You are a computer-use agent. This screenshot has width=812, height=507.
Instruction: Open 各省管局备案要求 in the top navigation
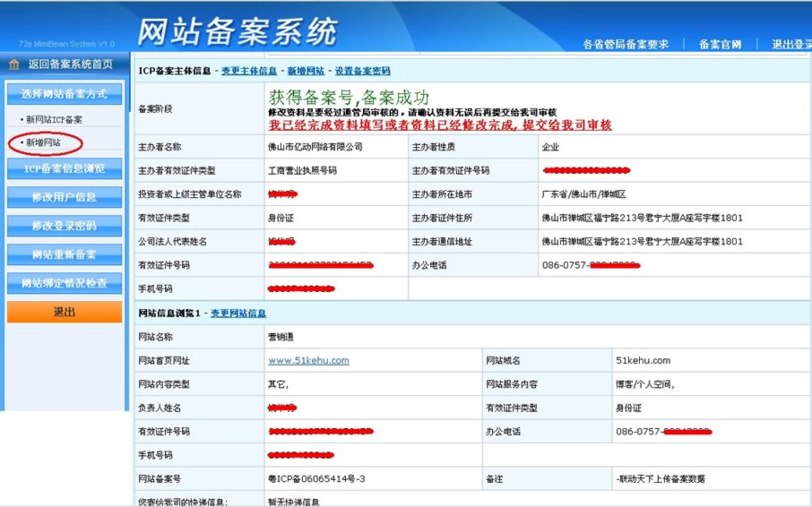(625, 44)
